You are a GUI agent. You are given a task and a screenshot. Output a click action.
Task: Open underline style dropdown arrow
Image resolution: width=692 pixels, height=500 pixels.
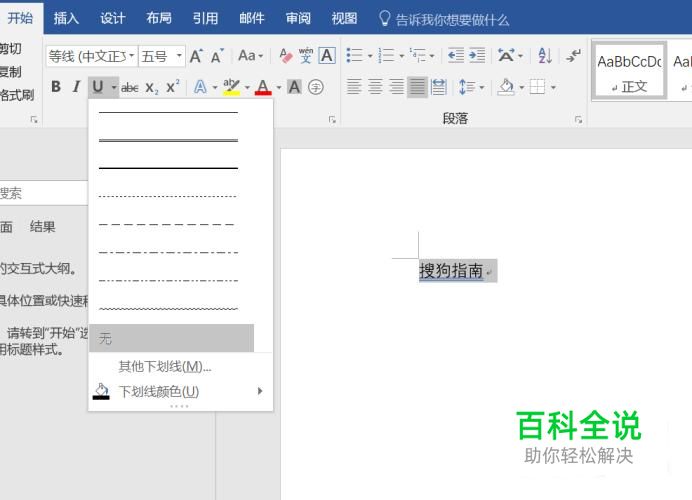pyautogui.click(x=113, y=87)
